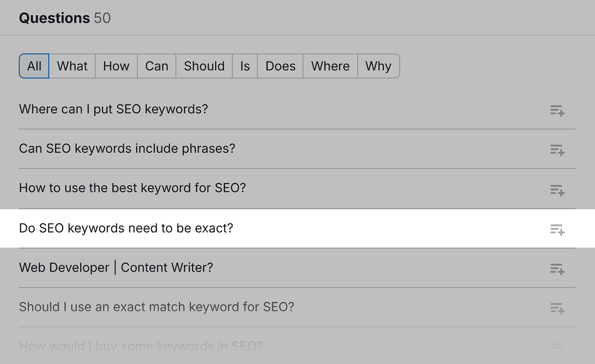Open 'Should I use an exact match keyword' question
595x364 pixels.
[157, 307]
